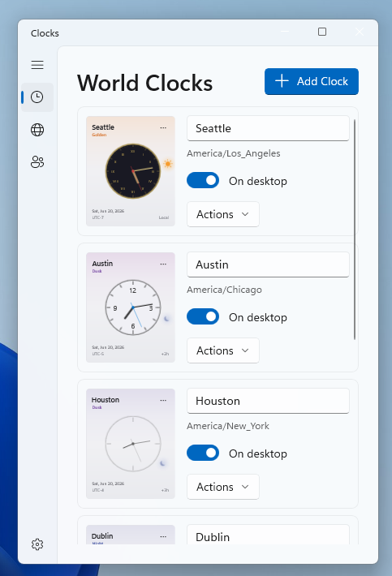Turn off Seattle On desktop toggle
This screenshot has width=392, height=576.
tap(203, 180)
